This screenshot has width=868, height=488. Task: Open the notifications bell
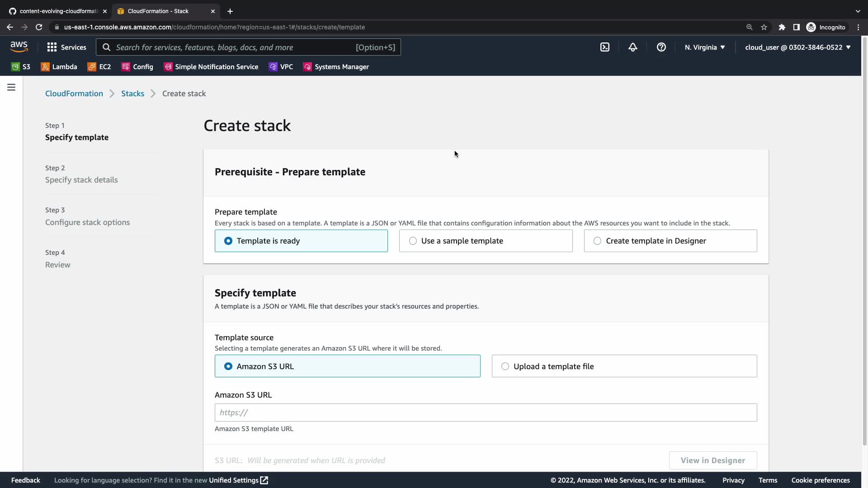(x=633, y=47)
